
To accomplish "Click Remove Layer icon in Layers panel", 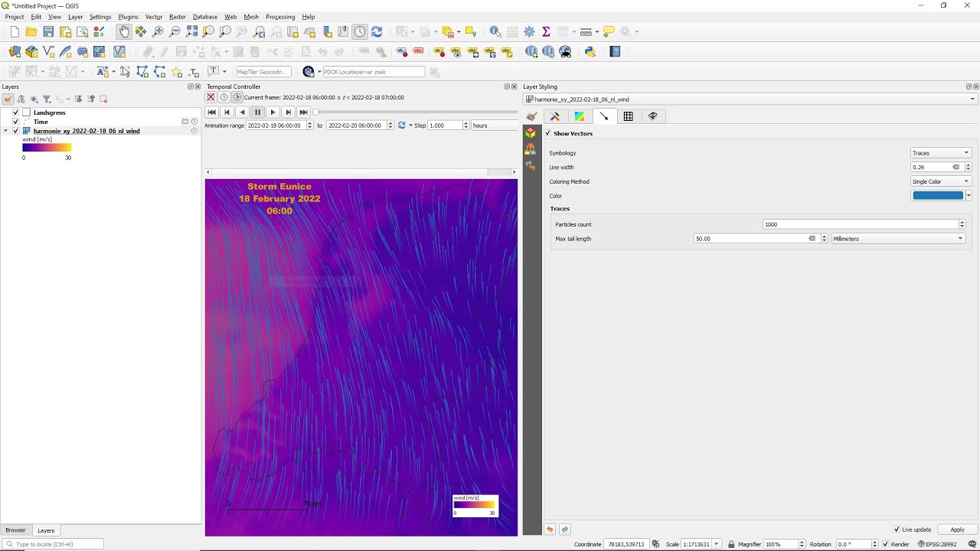I will coord(103,99).
